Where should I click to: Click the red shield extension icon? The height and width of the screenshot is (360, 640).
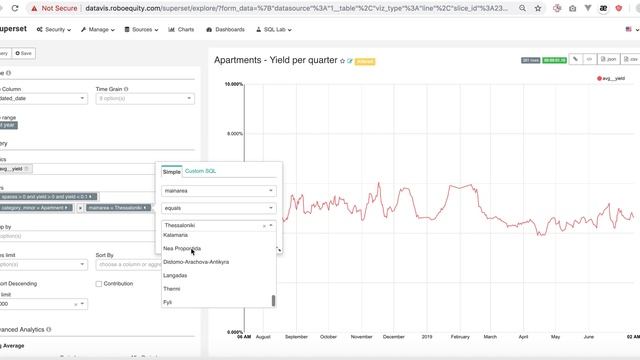(619, 8)
